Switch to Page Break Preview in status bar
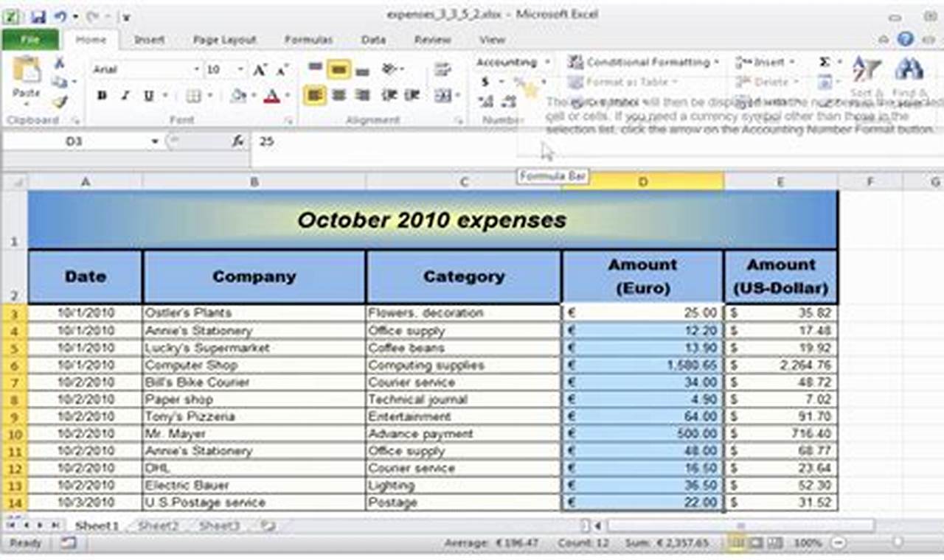944x560 pixels. click(774, 543)
